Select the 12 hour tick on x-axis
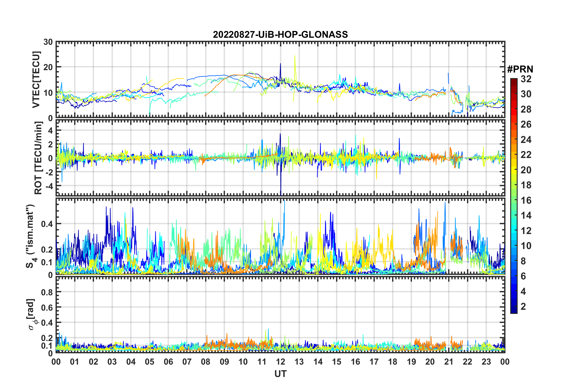561x392 pixels. [280, 362]
